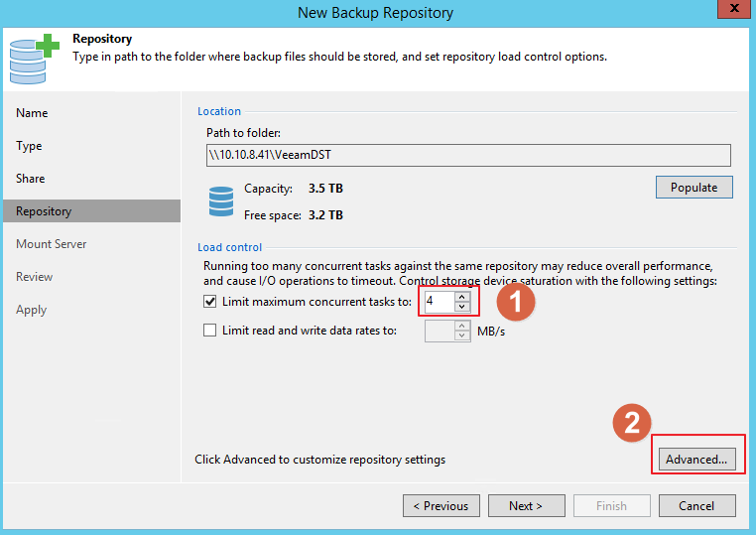Click the close X button in title bar
The width and height of the screenshot is (756, 535).
coord(732,12)
